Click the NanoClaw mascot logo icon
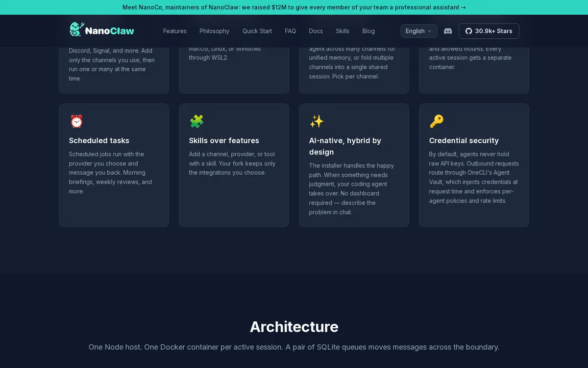Viewport: 588px width, 368px height. (x=76, y=29)
